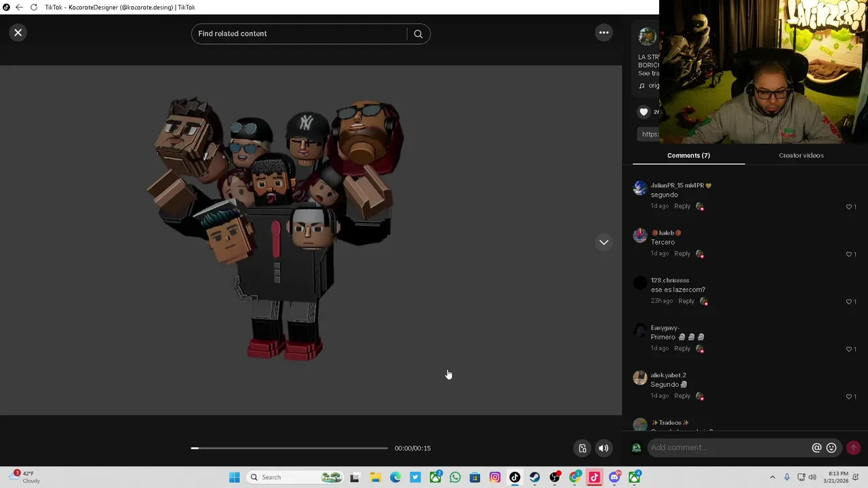Click username 128.chrissss
Image resolution: width=868 pixels, height=488 pixels.
click(670, 280)
